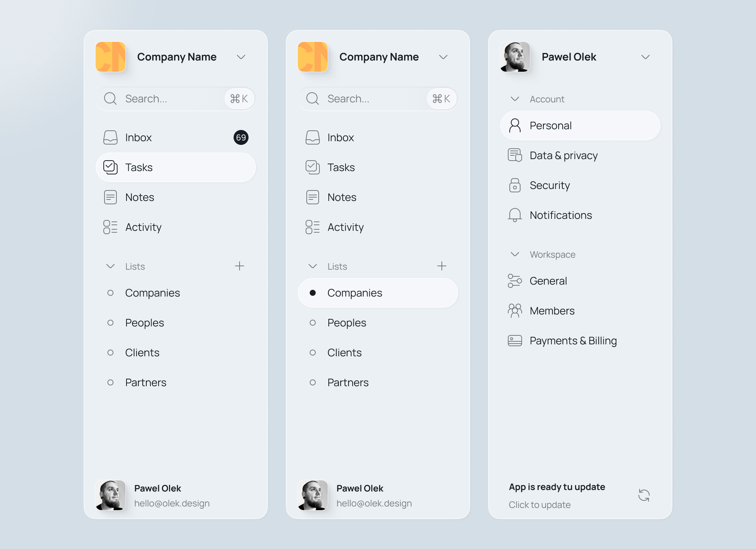756x549 pixels.
Task: Click the Notes document icon
Action: [x=110, y=197]
